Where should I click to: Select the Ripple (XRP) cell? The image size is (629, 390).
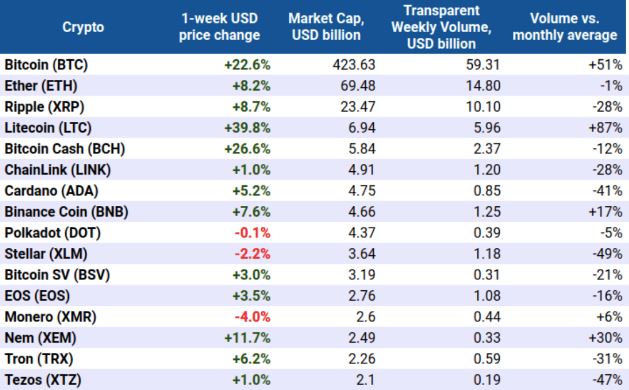click(45, 107)
